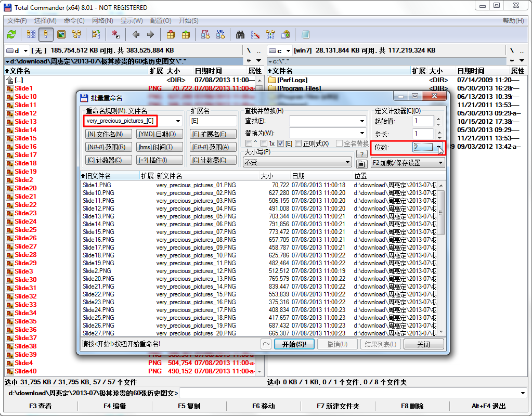532x416 pixels.
Task: Open the notepad toolbar icon
Action: 305,34
